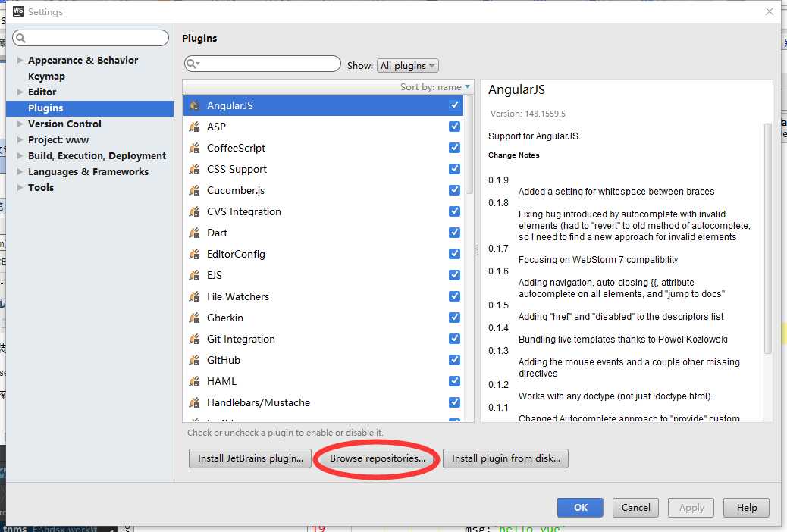Click the Cucumber.js plugin icon

point(194,190)
